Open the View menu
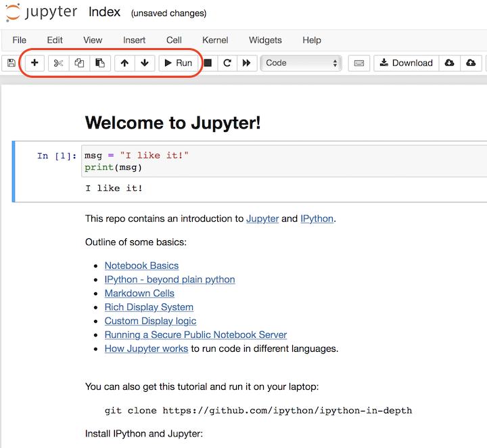This screenshot has width=487, height=448. pos(93,40)
